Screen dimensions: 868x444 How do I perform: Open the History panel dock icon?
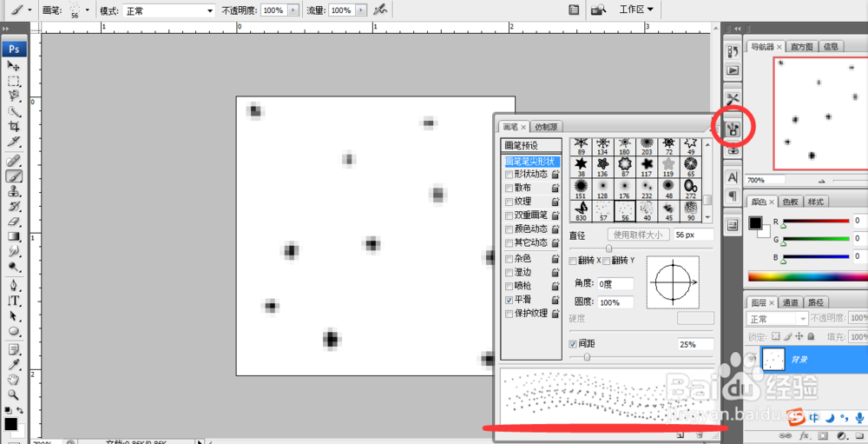point(733,51)
